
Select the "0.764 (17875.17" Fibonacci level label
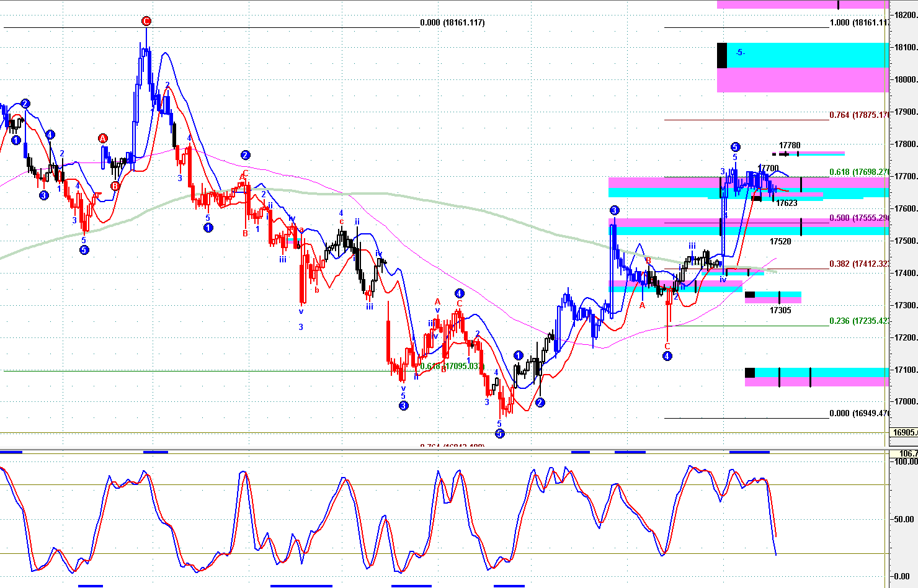(860, 115)
